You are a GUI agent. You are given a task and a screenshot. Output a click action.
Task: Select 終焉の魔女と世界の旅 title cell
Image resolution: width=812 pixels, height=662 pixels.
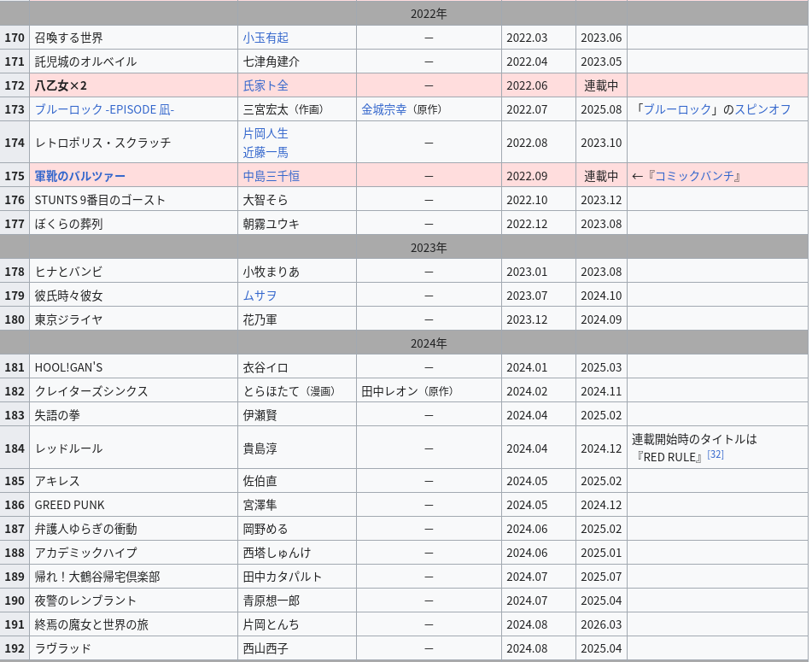pos(133,624)
